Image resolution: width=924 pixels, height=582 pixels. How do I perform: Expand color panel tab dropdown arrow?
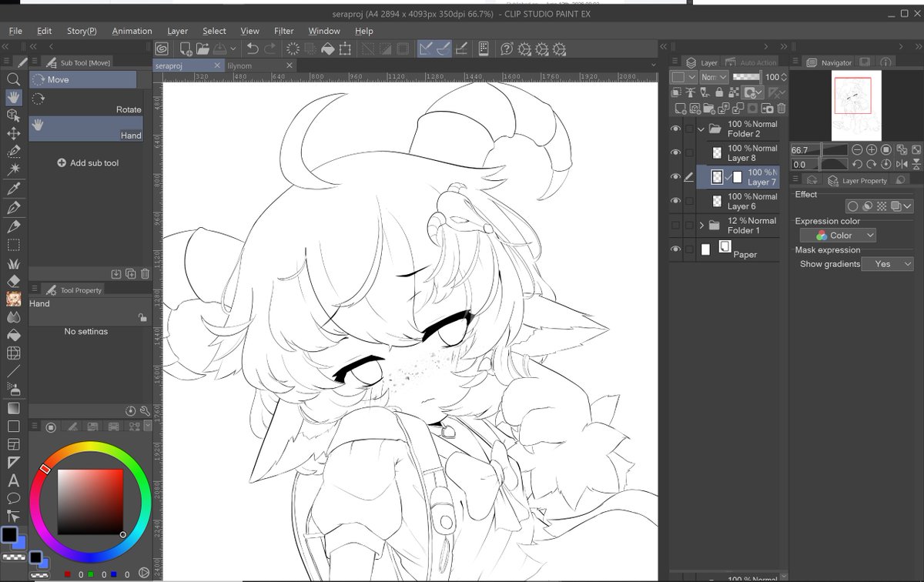point(147,426)
